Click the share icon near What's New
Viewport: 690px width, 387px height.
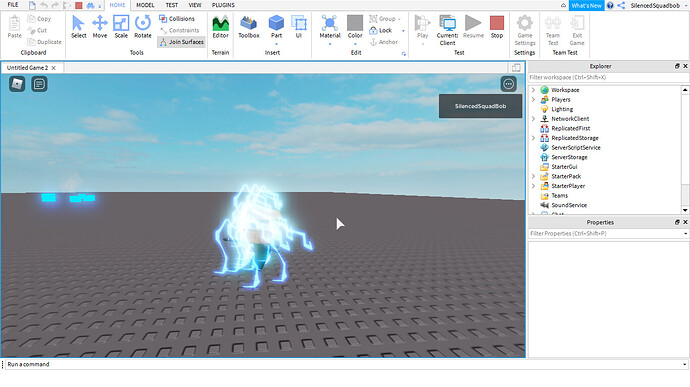click(x=621, y=5)
